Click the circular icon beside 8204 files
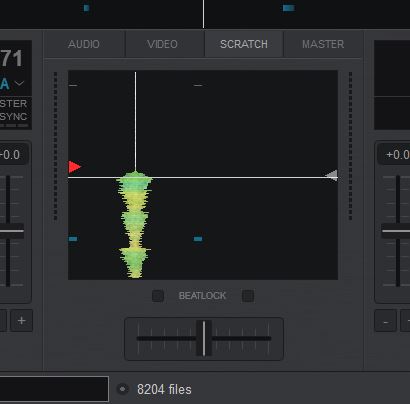 point(123,389)
